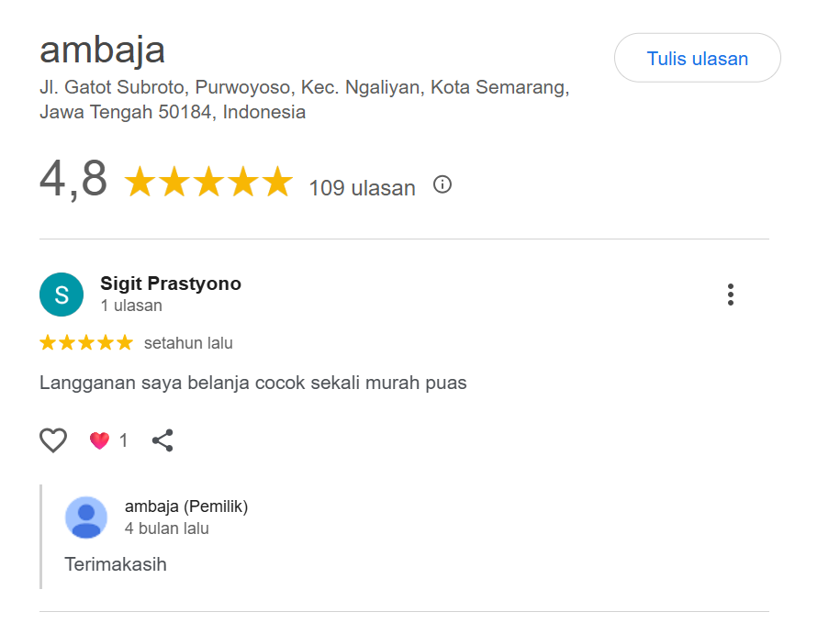Image resolution: width=840 pixels, height=623 pixels.
Task: Click the reaction count number 1
Action: pos(124,440)
